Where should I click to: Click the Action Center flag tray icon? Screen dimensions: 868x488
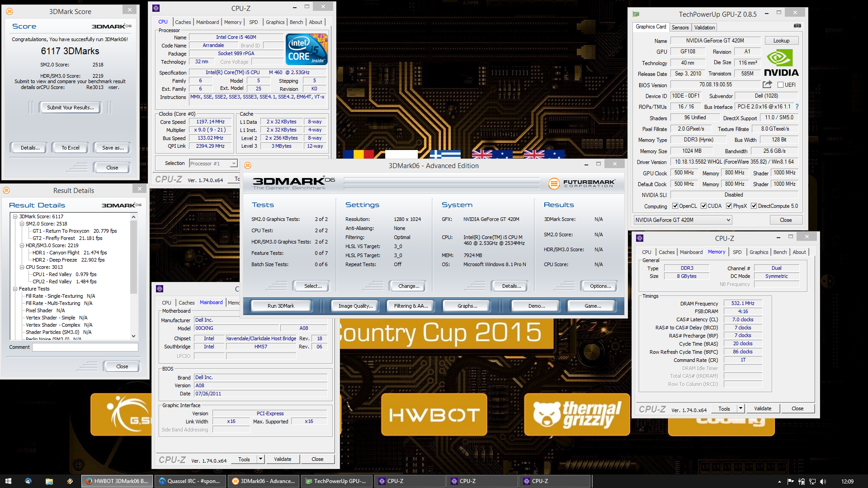point(791,482)
